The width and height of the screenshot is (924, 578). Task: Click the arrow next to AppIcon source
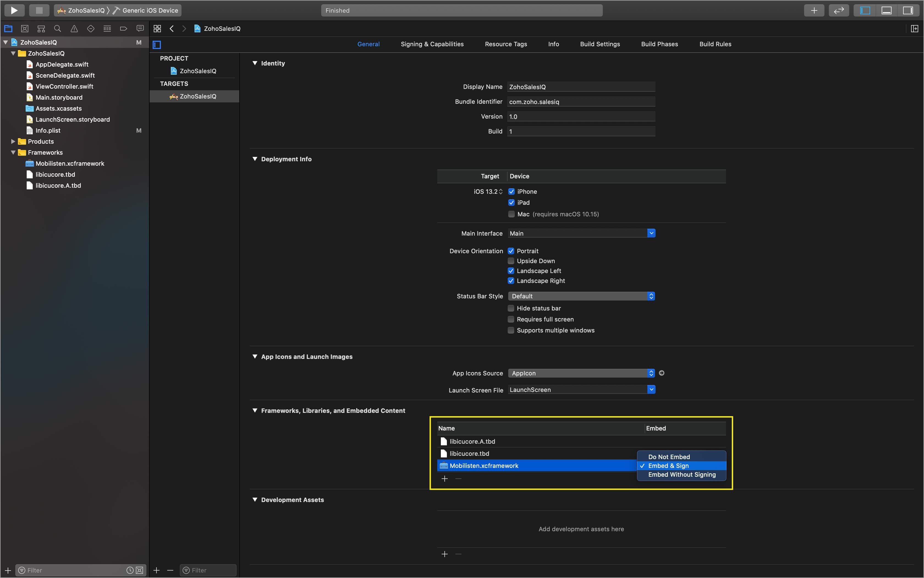click(x=662, y=373)
